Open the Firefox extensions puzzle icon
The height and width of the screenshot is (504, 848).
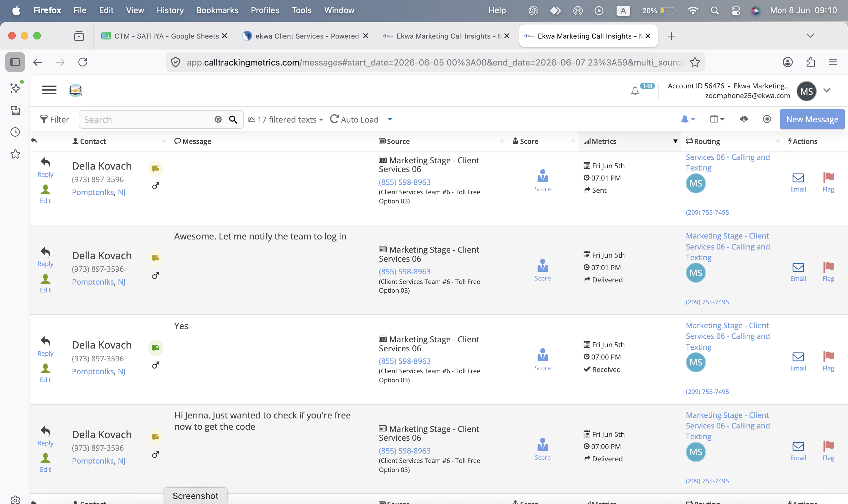[811, 62]
